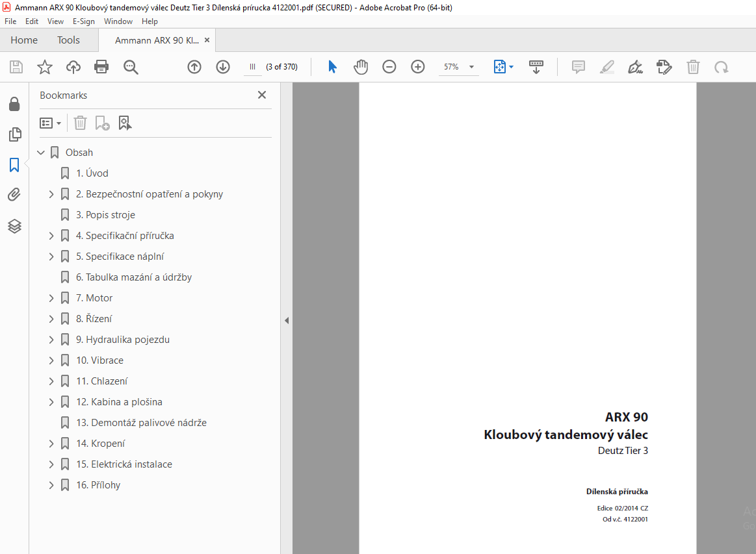The image size is (756, 554).
Task: Click the Fit page view icon
Action: [499, 67]
